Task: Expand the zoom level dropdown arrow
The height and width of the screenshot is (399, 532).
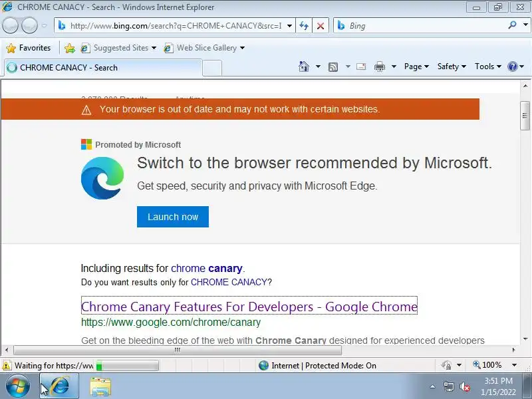Action: pyautogui.click(x=514, y=365)
